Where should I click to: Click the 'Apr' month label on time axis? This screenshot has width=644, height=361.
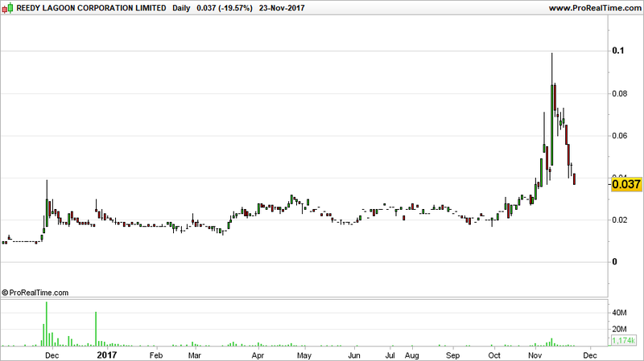click(258, 355)
